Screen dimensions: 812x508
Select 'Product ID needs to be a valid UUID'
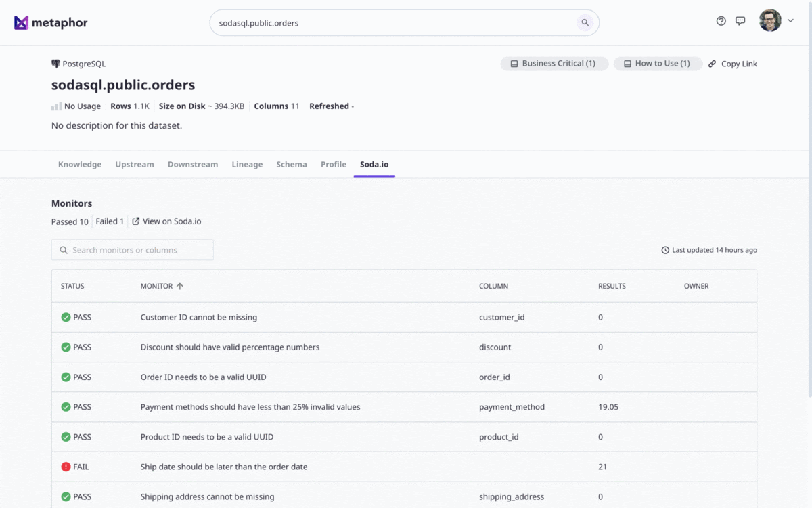pyautogui.click(x=207, y=437)
